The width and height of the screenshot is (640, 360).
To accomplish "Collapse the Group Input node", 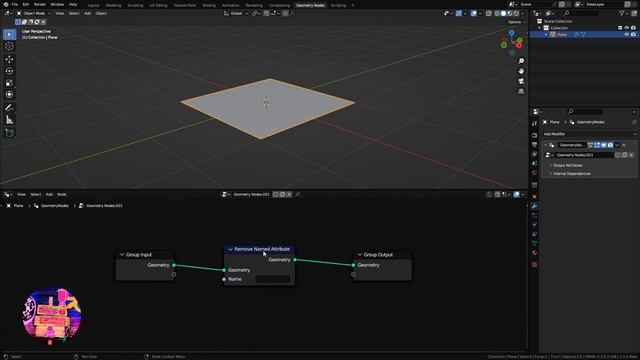I will (x=122, y=255).
